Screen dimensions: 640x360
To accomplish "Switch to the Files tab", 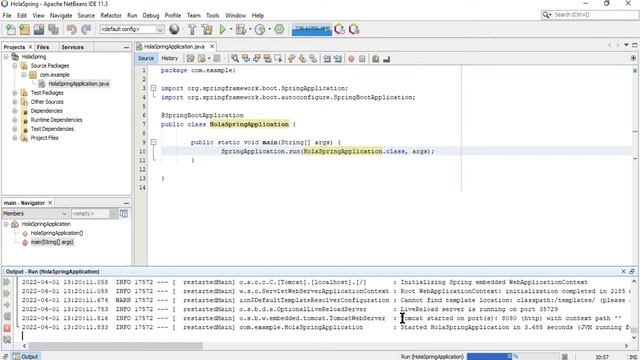I will click(43, 47).
